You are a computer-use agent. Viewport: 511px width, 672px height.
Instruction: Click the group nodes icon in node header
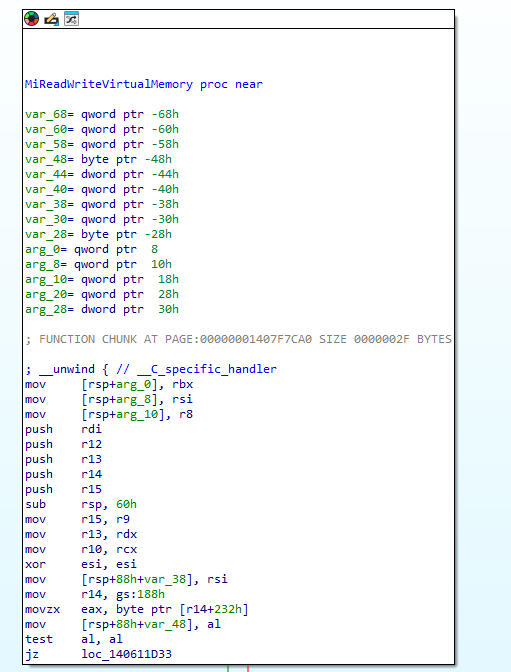tap(71, 19)
